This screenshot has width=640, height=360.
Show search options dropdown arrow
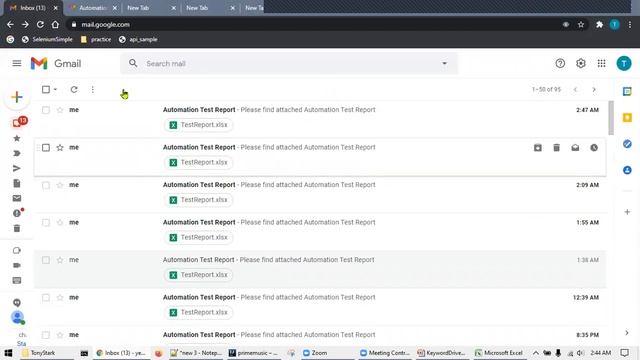pos(444,63)
